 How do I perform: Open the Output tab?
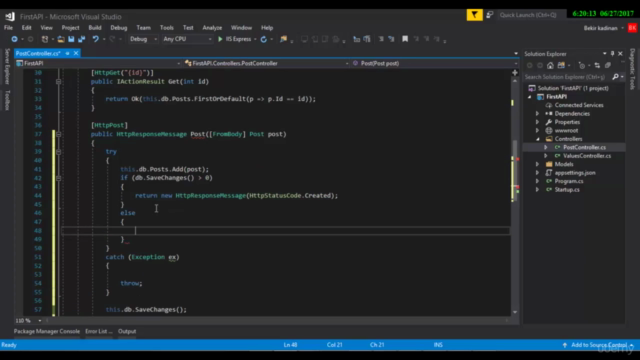(127, 331)
